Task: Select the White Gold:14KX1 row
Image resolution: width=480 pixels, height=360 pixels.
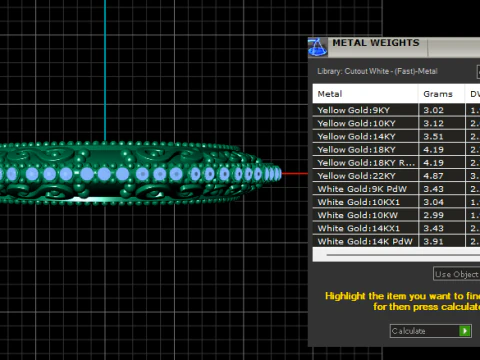Action: point(396,228)
